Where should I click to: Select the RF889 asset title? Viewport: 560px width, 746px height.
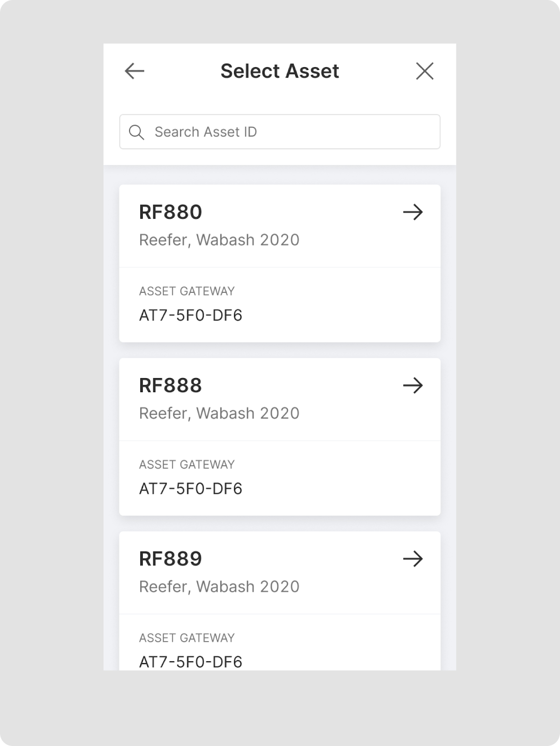(x=171, y=559)
